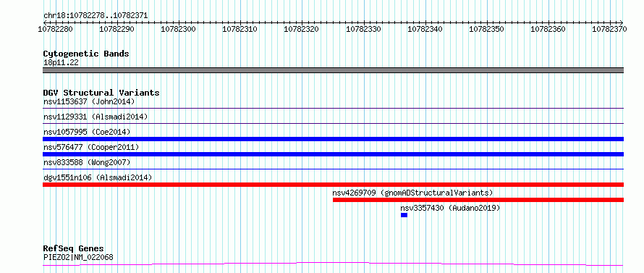
Task: Click the RefSeq Genes track title
Action: [x=74, y=249]
